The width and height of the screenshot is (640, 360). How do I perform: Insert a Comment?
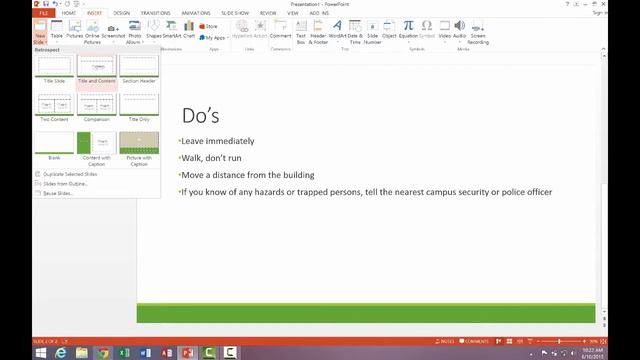(280, 30)
